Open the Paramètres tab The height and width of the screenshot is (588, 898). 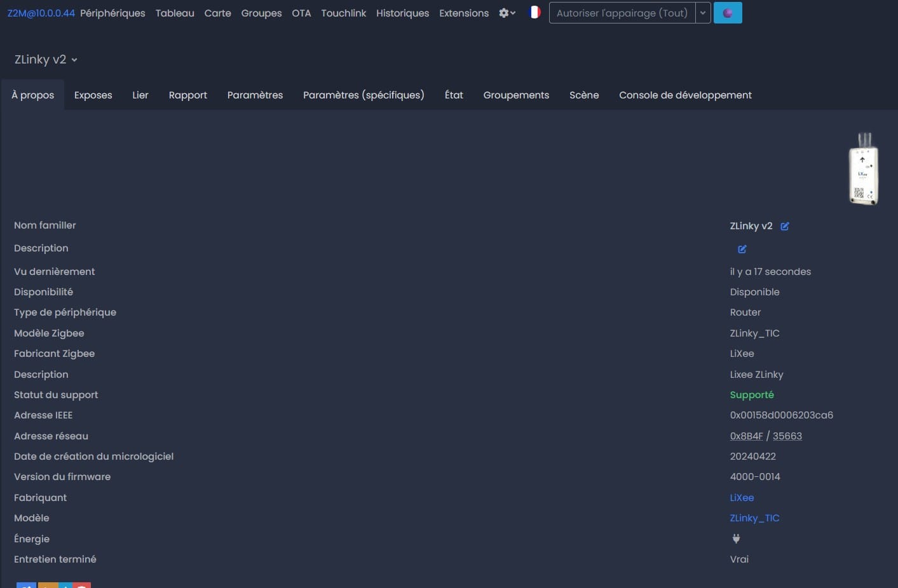[255, 95]
